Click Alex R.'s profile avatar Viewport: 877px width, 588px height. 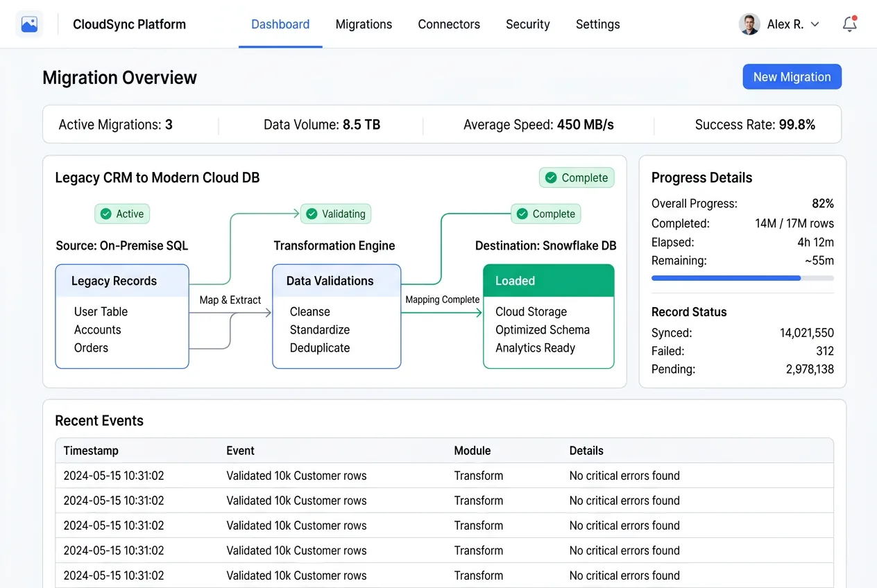(x=749, y=24)
